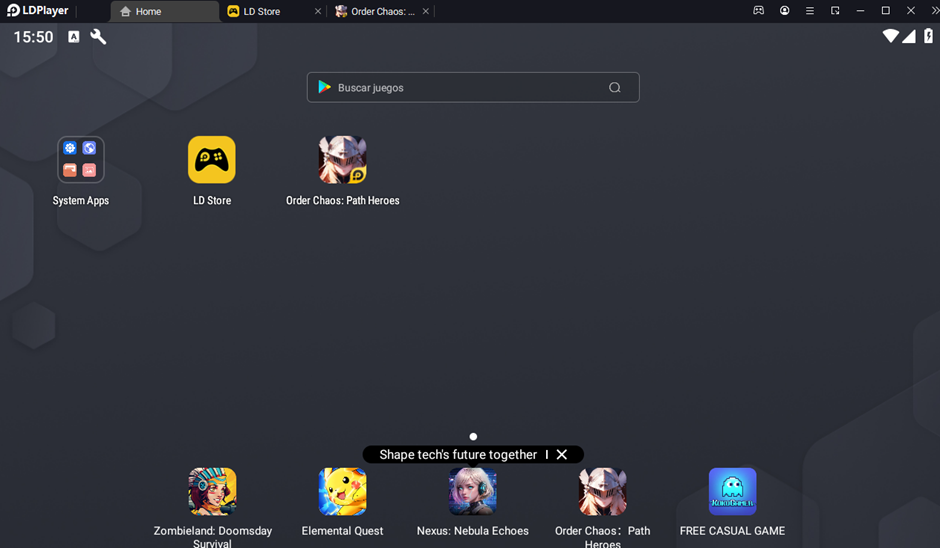Viewport: 940px width, 548px height.
Task: Dismiss the 'Shape tech's future together' banner
Action: [x=562, y=454]
